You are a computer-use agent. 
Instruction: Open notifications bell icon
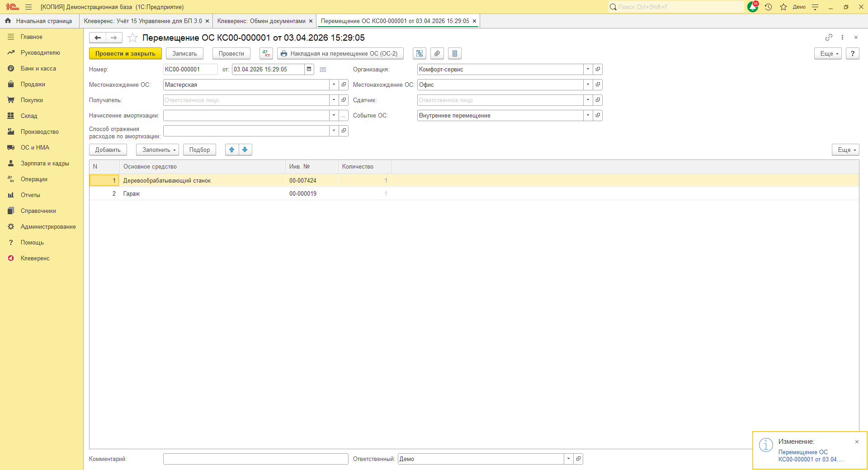(x=753, y=7)
